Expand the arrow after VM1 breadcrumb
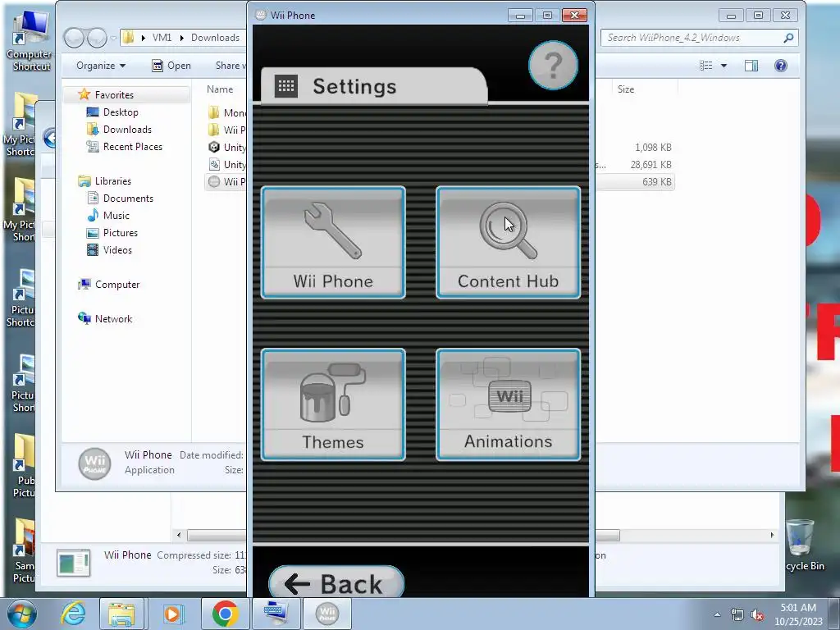The image size is (840, 630). (x=181, y=38)
